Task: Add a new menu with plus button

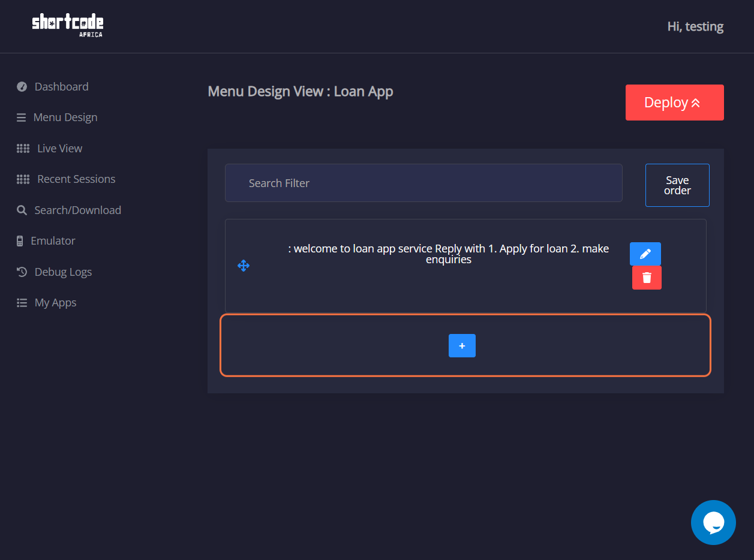Action: click(x=462, y=345)
